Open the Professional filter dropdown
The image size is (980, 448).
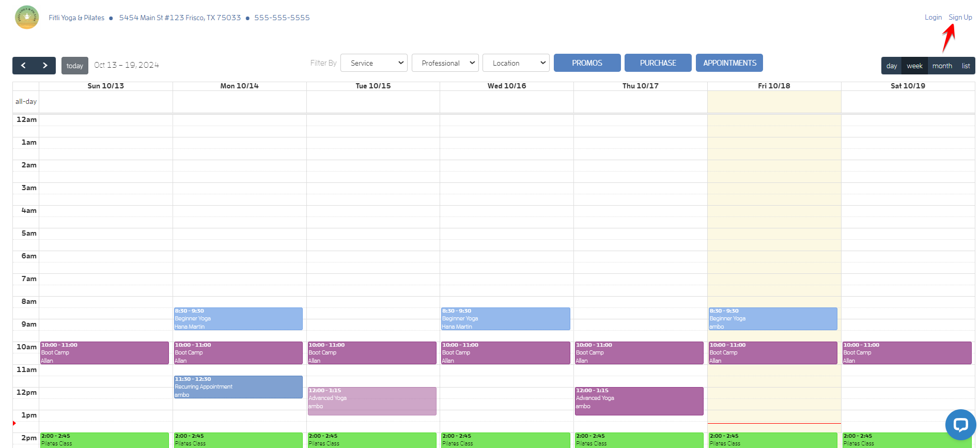point(445,63)
